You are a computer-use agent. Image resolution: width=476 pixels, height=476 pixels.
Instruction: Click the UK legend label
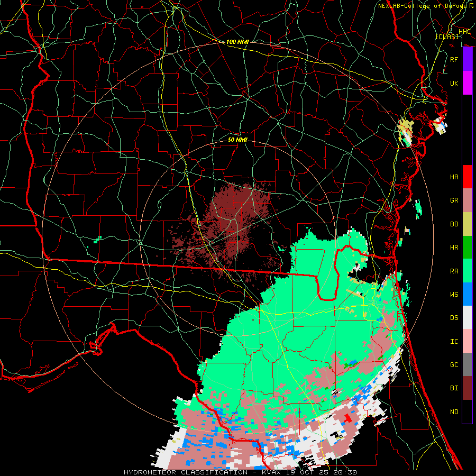454,83
